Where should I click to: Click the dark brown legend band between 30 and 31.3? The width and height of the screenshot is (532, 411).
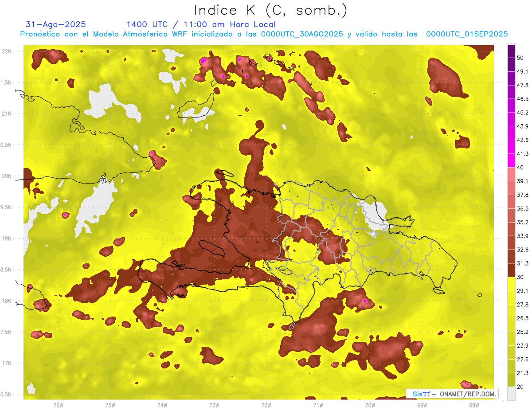click(511, 270)
